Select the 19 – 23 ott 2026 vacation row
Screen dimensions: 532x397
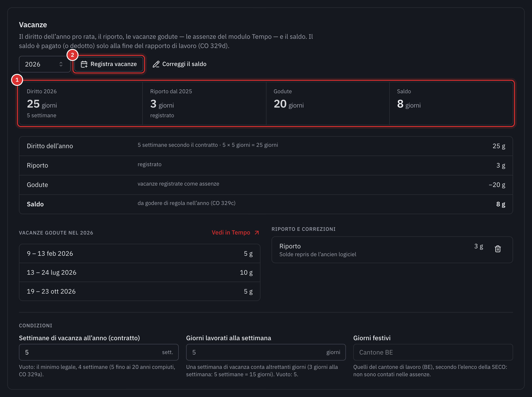140,291
